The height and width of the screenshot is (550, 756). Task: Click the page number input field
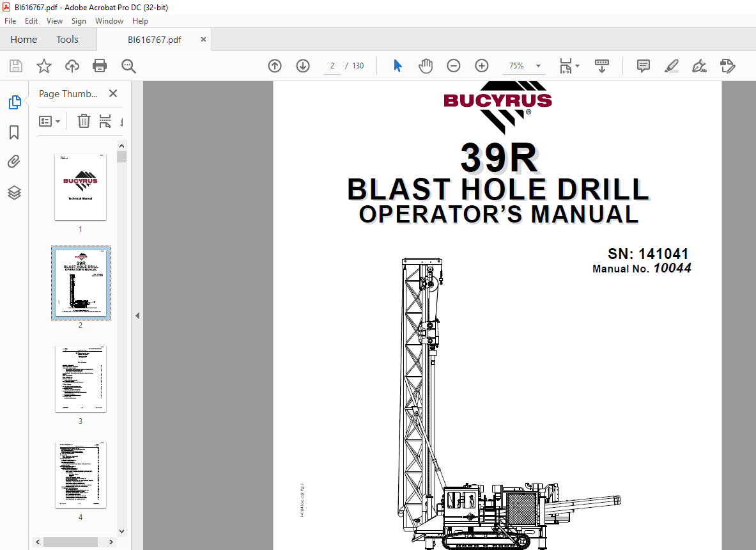point(332,66)
